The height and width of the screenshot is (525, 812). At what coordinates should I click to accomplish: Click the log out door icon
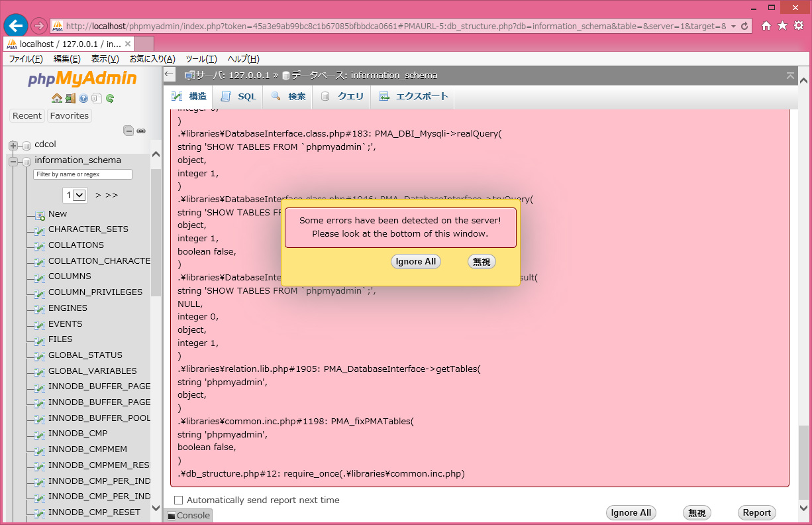point(70,99)
